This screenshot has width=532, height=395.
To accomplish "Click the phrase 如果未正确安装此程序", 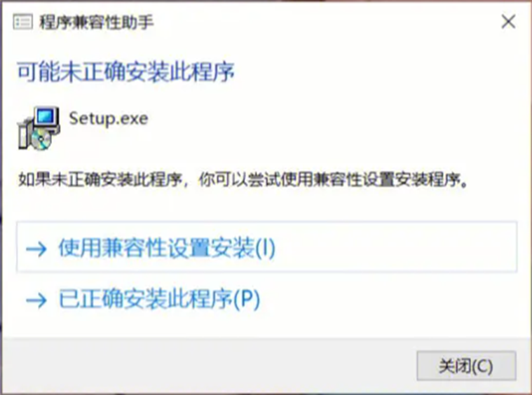I will (x=100, y=179).
